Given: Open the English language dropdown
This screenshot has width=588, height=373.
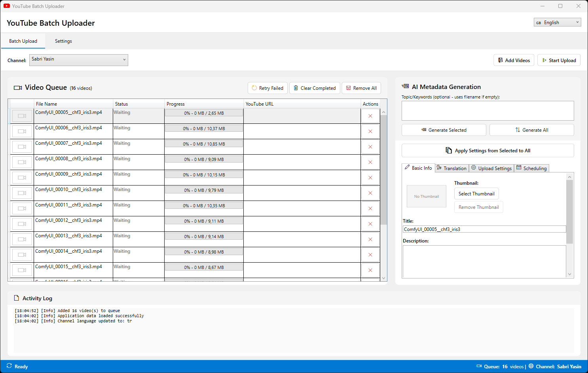Looking at the screenshot, I should pos(557,23).
